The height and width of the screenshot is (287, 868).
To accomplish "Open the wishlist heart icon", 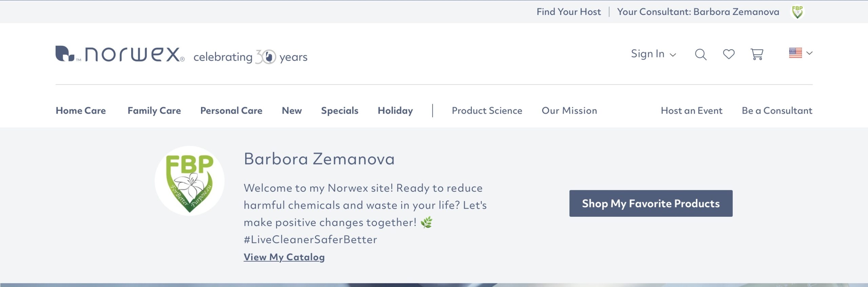I will click(x=729, y=54).
